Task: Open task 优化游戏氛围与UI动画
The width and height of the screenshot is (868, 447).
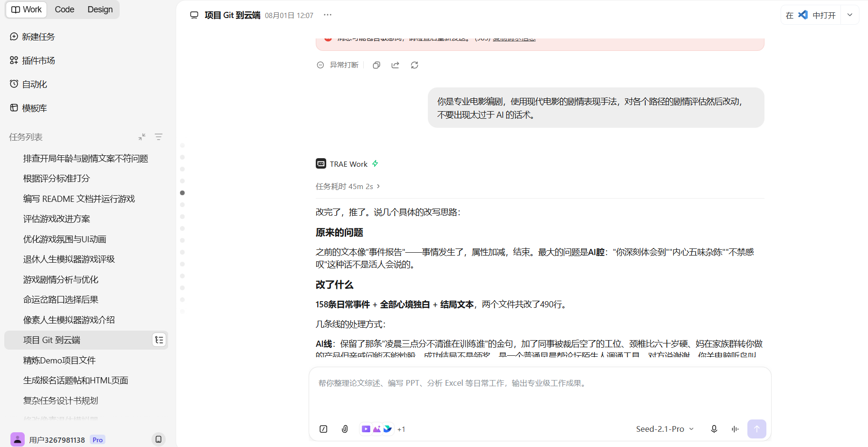Action: (x=86, y=239)
